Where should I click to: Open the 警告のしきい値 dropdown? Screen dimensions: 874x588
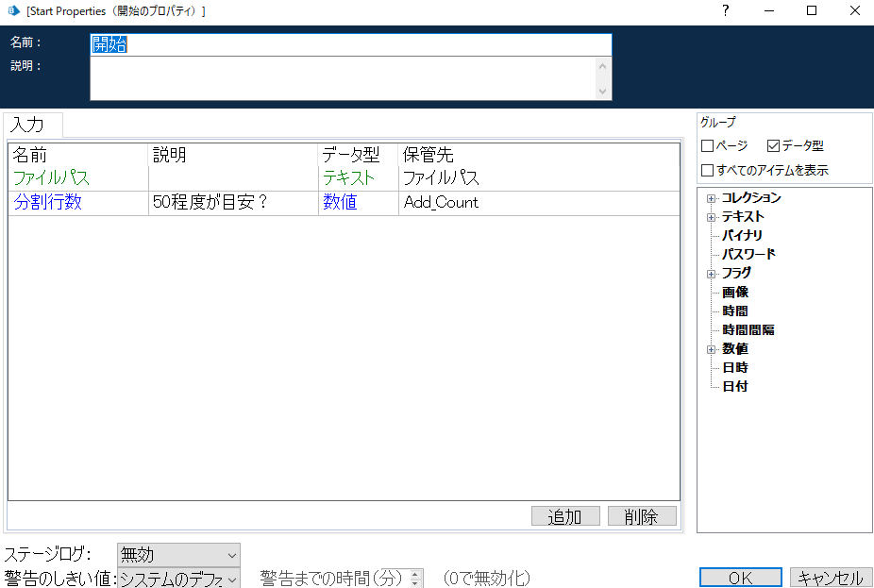click(178, 579)
